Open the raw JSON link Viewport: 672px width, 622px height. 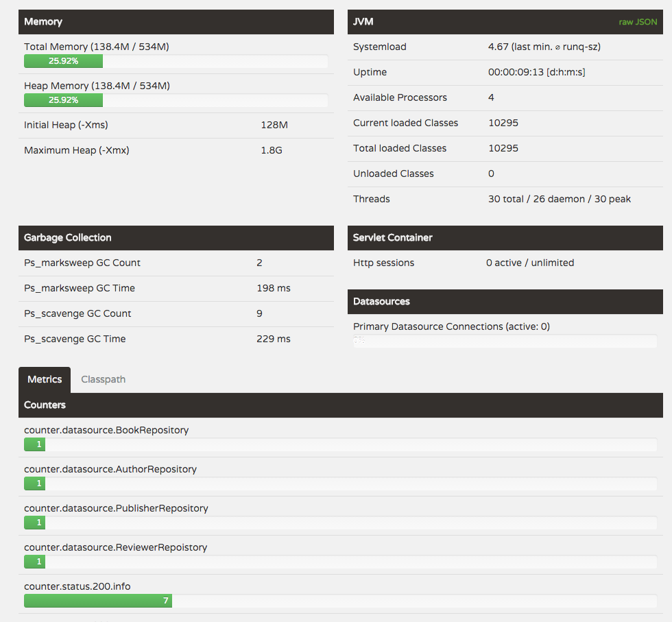coord(638,22)
